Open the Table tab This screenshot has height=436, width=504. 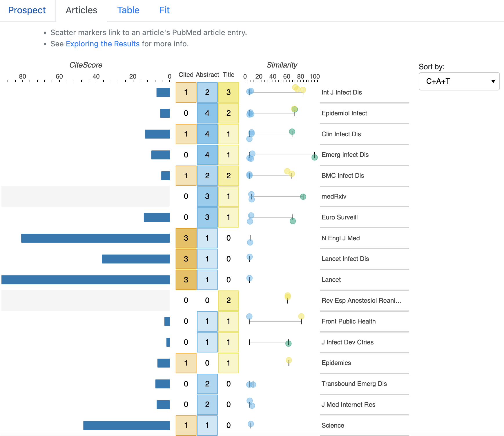tap(128, 10)
